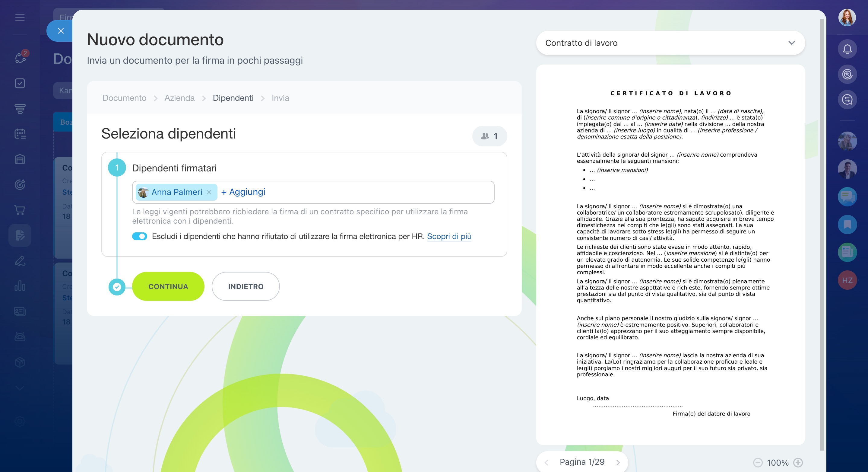Go to the Azienda breadcrumb step

[179, 98]
